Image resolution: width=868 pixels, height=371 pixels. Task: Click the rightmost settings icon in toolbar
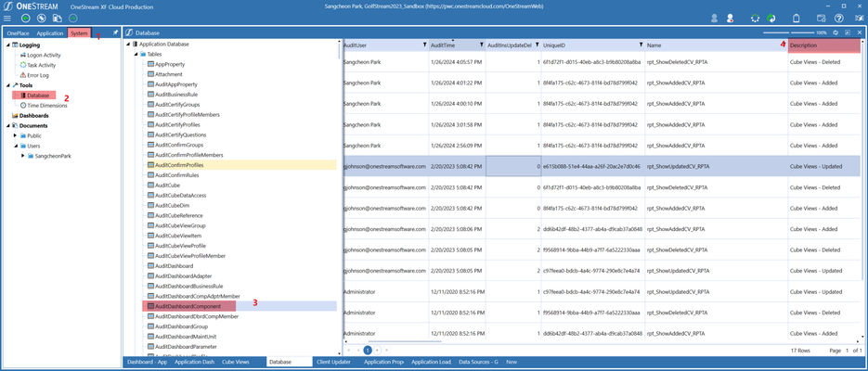(x=858, y=19)
